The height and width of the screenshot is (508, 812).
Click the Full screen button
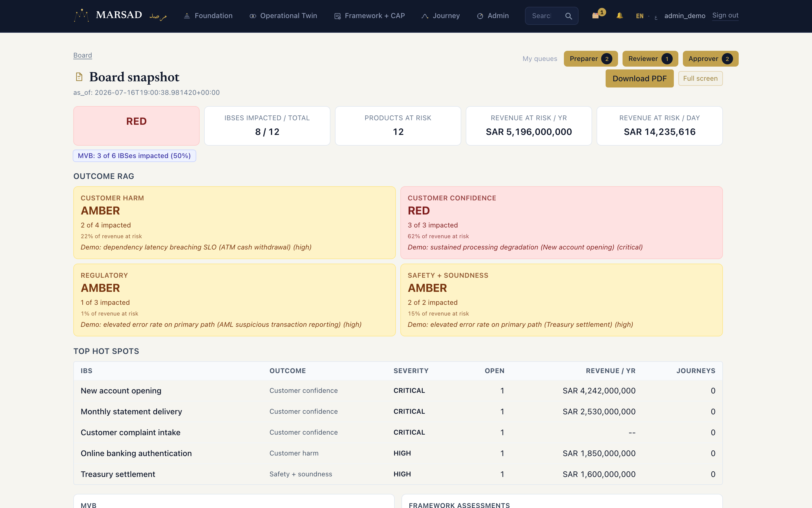tap(700, 79)
